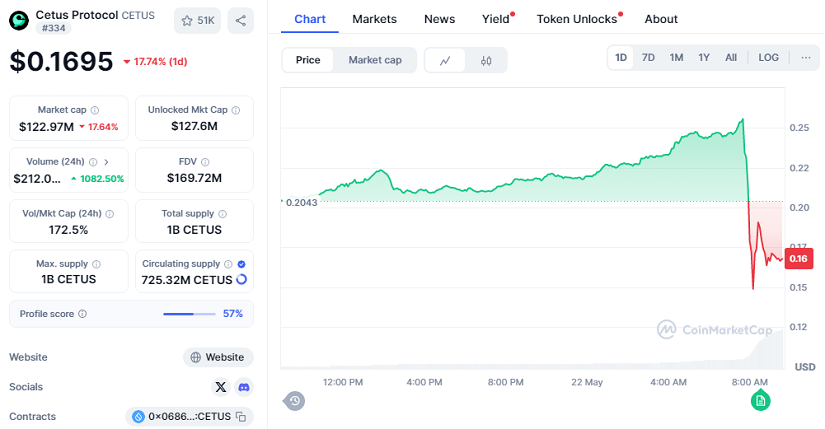Open the Markets tab
Viewport: 825px width, 429px height.
pyautogui.click(x=375, y=19)
